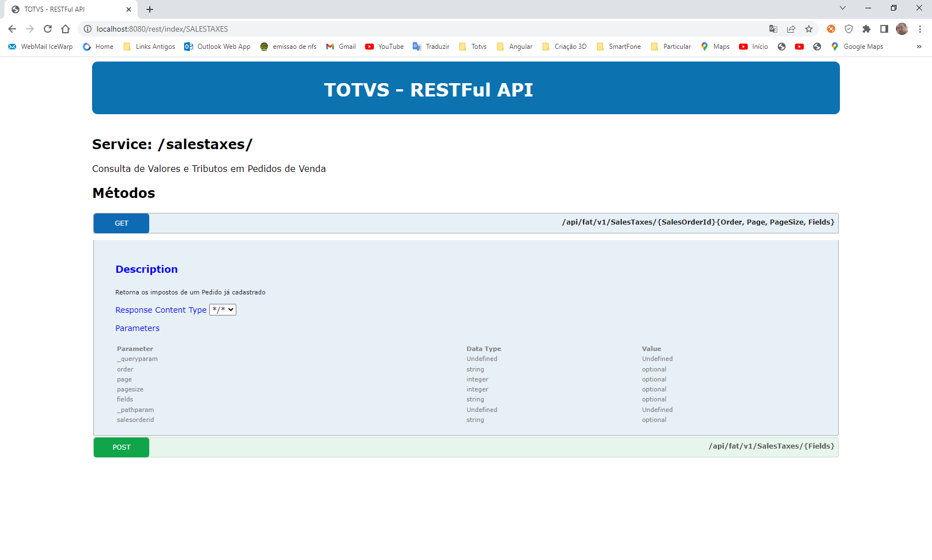
Task: Open the browser home page
Action: [65, 29]
